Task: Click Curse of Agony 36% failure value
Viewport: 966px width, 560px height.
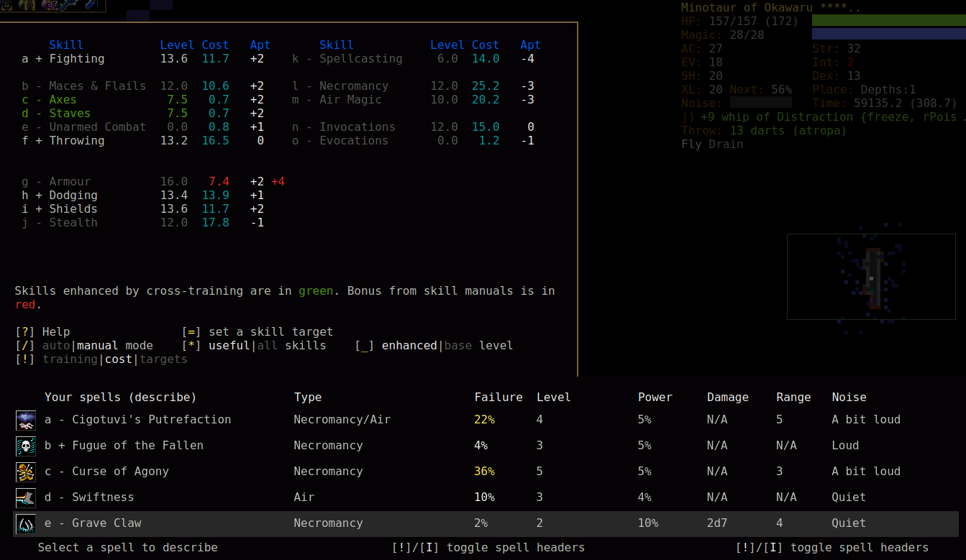Action: point(485,472)
